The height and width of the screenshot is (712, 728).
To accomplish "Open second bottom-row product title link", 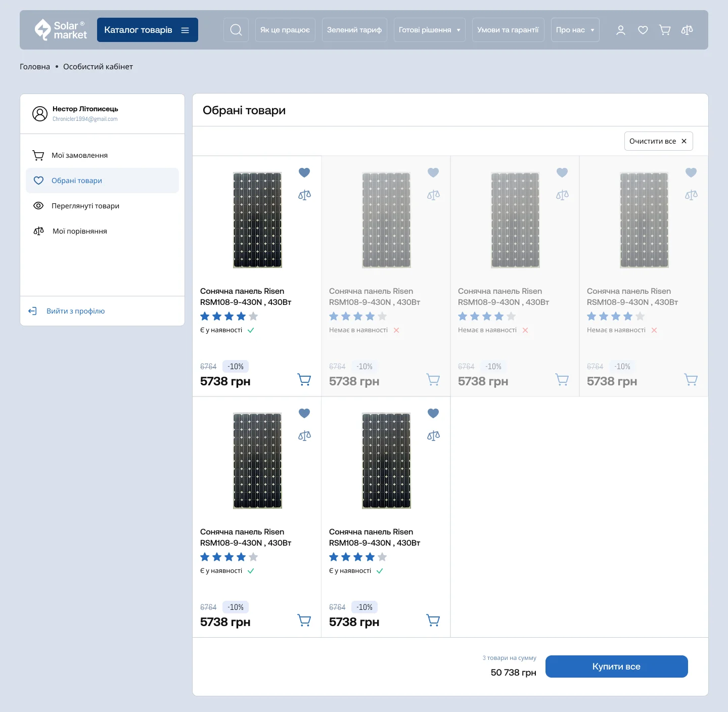I will pyautogui.click(x=375, y=538).
